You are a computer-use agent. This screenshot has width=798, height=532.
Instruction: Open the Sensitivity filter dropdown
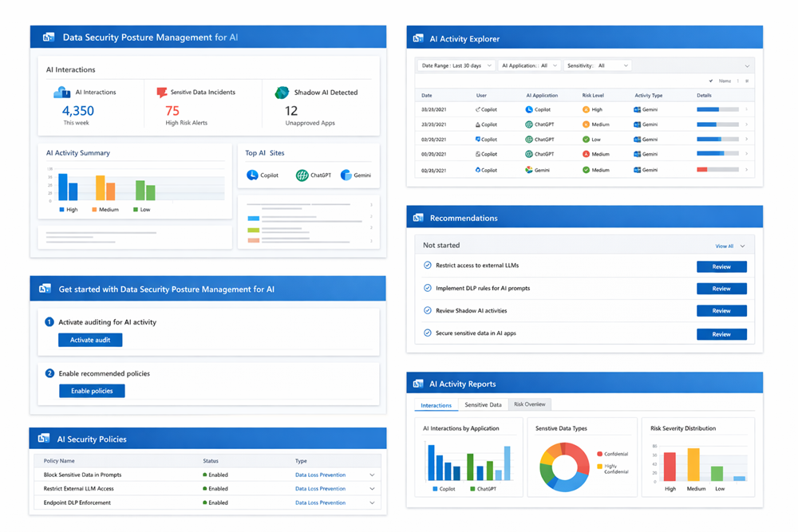click(598, 65)
